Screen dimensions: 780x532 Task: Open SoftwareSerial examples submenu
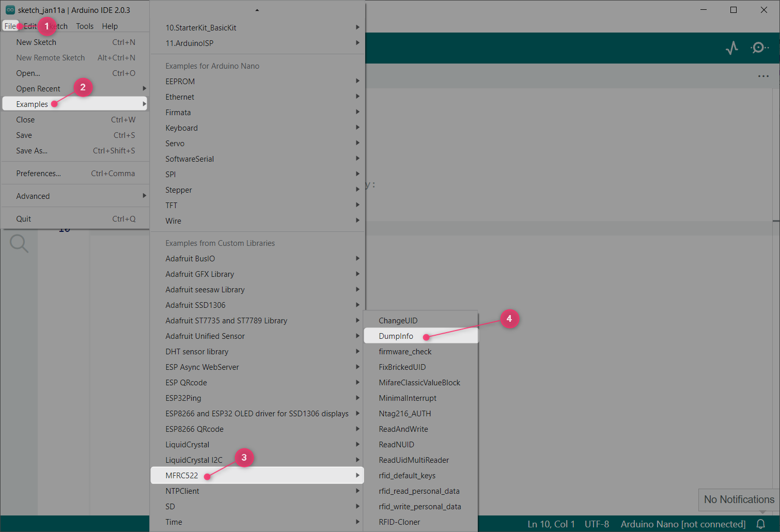(257, 159)
